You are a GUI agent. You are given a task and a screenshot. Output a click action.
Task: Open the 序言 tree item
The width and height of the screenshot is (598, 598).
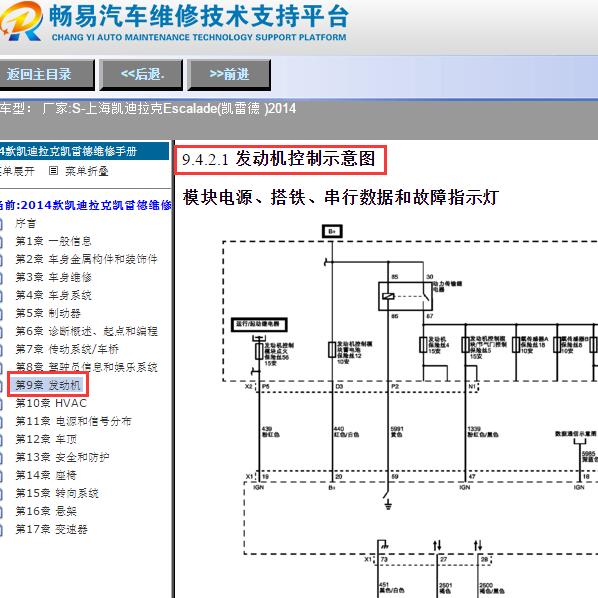(26, 223)
